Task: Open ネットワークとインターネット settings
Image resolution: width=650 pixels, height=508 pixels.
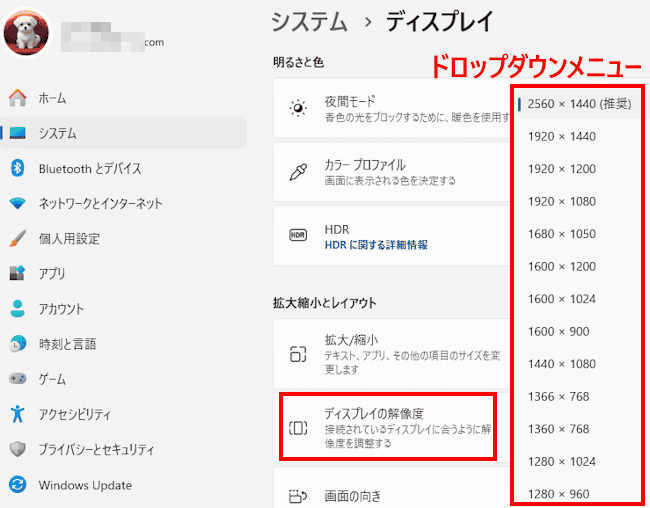Action: tap(100, 203)
